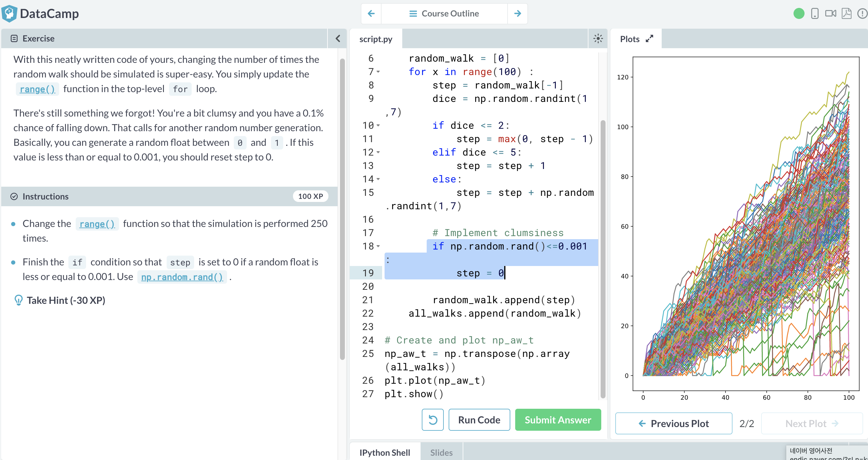Switch to the Slides tab
Image resolution: width=868 pixels, height=460 pixels.
(x=441, y=452)
